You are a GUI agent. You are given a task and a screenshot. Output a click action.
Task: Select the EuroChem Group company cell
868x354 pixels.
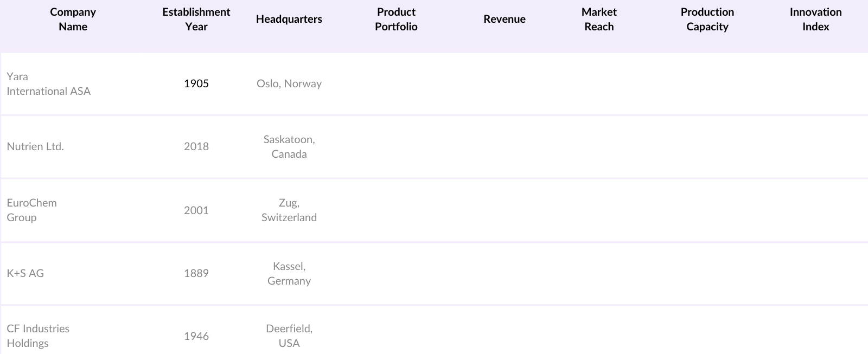(x=31, y=210)
